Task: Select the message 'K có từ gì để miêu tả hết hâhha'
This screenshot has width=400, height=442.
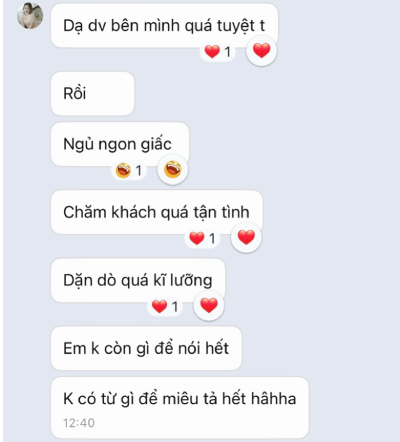Action: coord(180,408)
